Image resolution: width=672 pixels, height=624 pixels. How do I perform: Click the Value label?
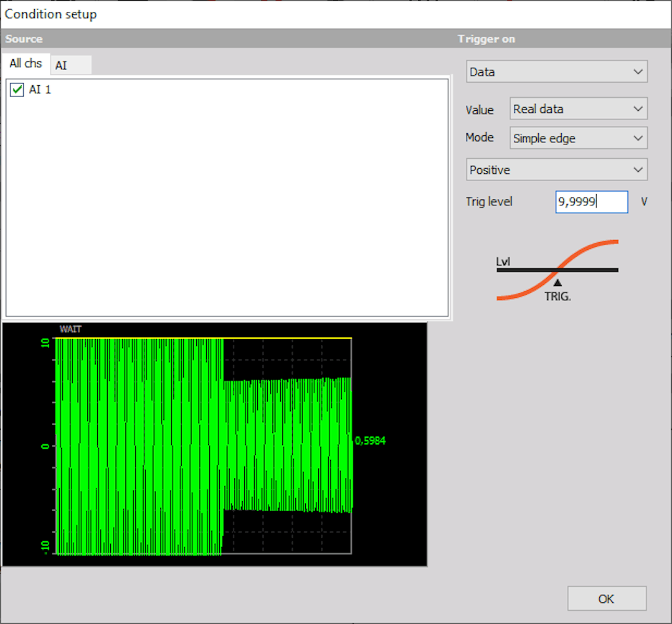coord(480,110)
